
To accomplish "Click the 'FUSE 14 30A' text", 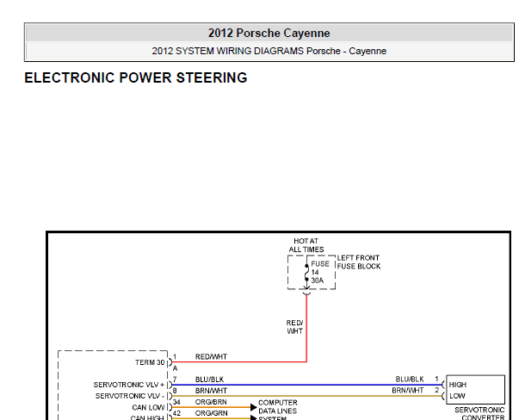I will (x=319, y=272).
